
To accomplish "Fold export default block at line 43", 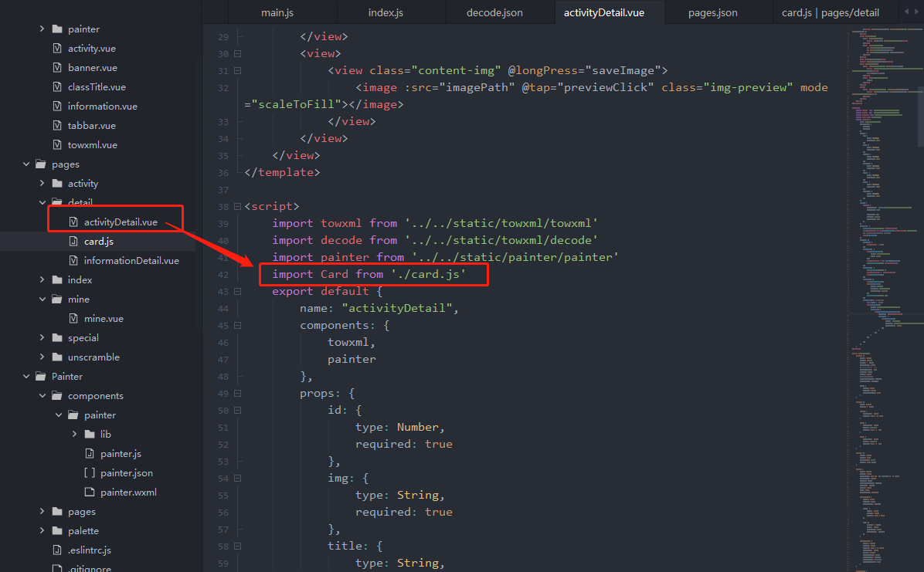I will click(237, 292).
